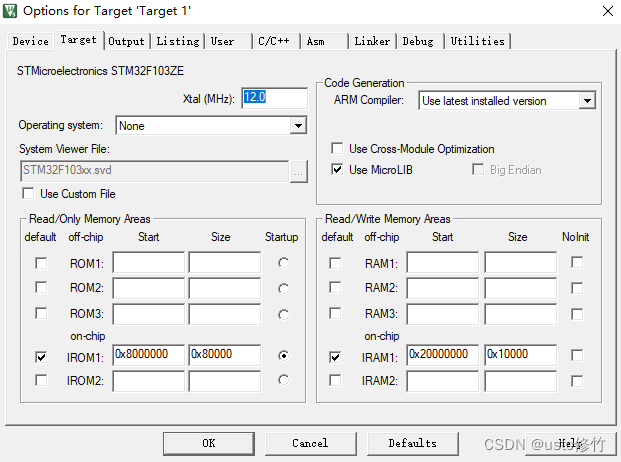Click the Defaults button
Screen dimensions: 621x462
click(413, 443)
